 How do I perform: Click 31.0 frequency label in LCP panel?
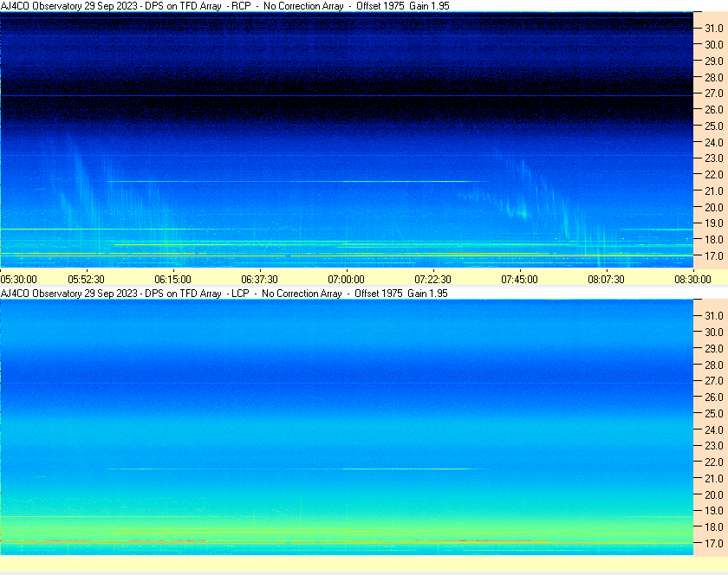(x=713, y=315)
